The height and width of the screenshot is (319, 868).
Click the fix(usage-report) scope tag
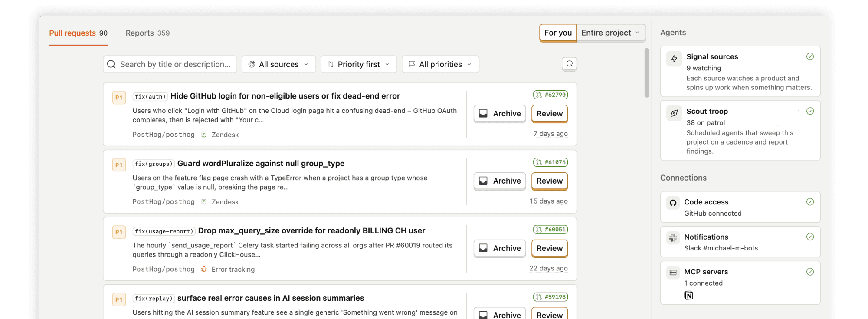tap(164, 231)
